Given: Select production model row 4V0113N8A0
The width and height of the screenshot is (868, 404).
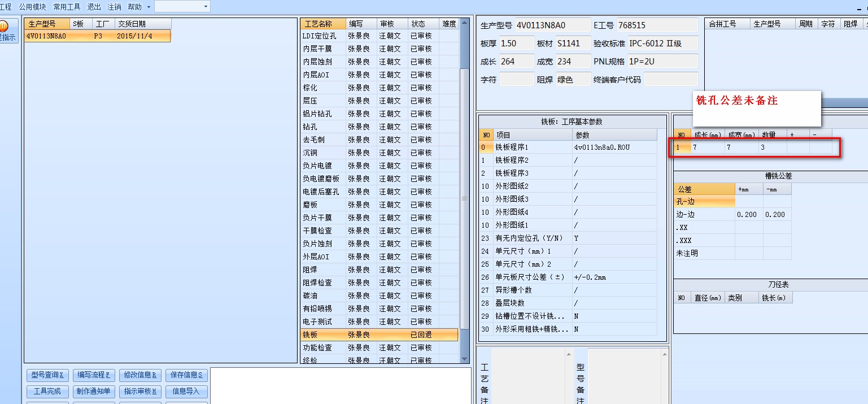Looking at the screenshot, I should click(x=98, y=36).
